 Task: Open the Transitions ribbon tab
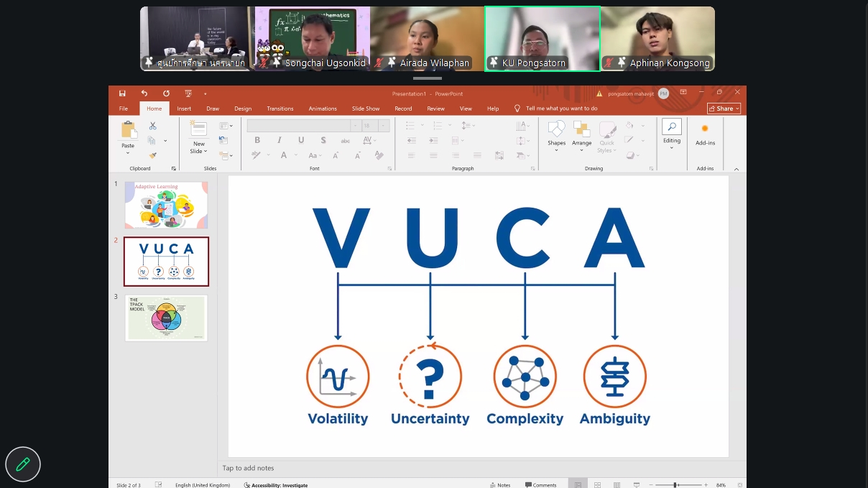280,109
